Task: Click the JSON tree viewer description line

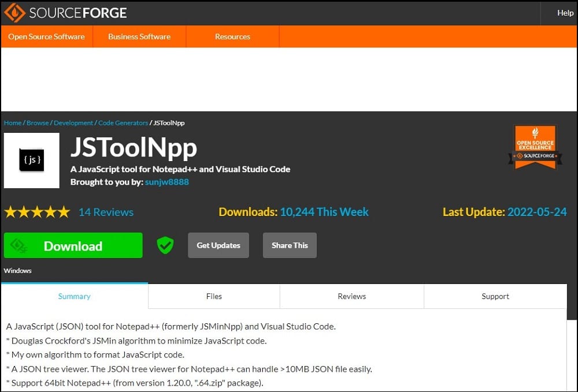Action: click(189, 369)
